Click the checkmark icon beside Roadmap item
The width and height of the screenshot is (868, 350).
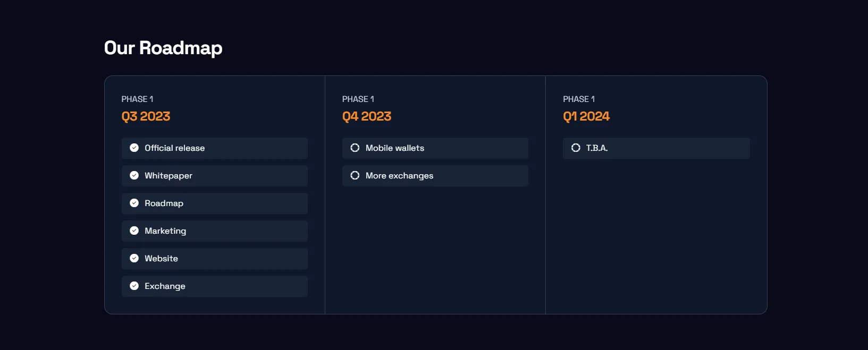pyautogui.click(x=134, y=203)
